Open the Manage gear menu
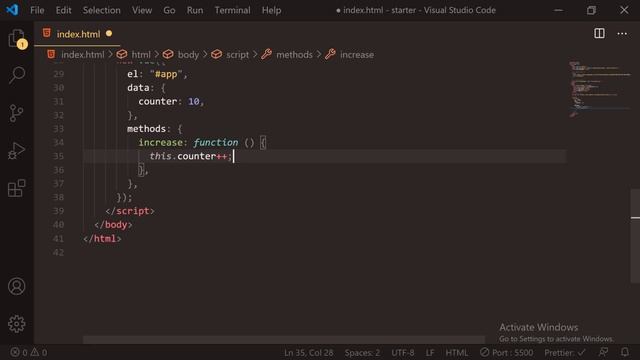Image resolution: width=640 pixels, height=360 pixels. point(17,324)
